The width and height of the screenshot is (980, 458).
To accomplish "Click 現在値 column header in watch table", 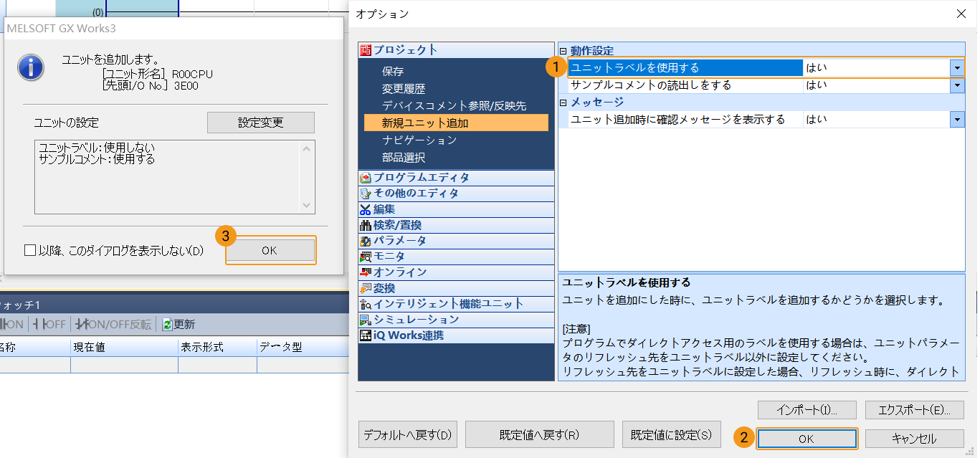I will [x=124, y=347].
